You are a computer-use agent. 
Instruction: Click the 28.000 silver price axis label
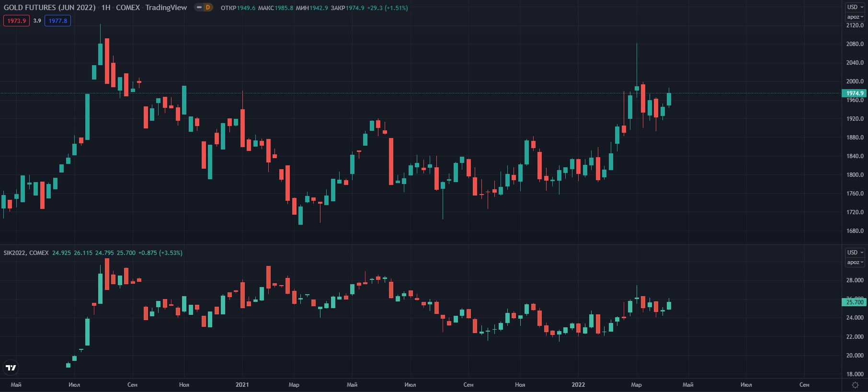point(855,280)
